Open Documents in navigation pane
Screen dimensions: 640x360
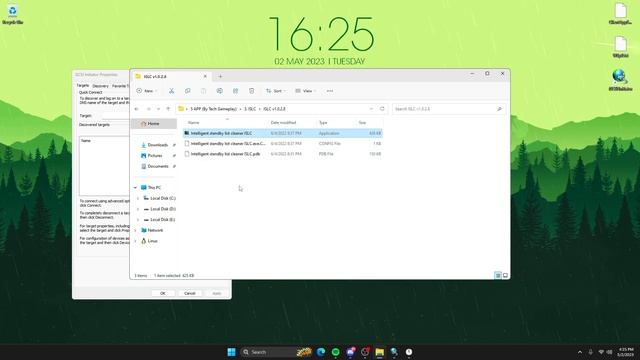tap(158, 166)
